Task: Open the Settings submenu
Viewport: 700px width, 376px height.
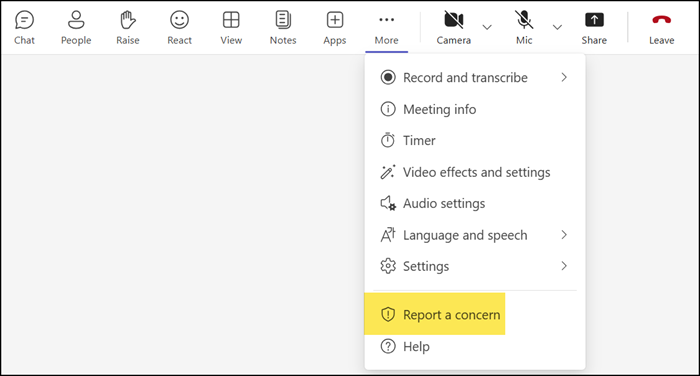Action: (475, 266)
